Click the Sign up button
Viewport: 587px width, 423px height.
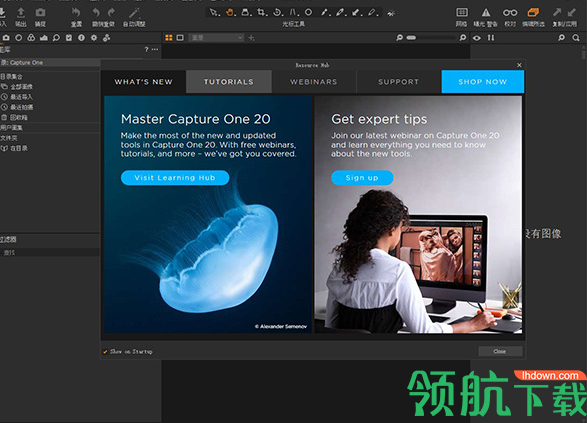(362, 178)
